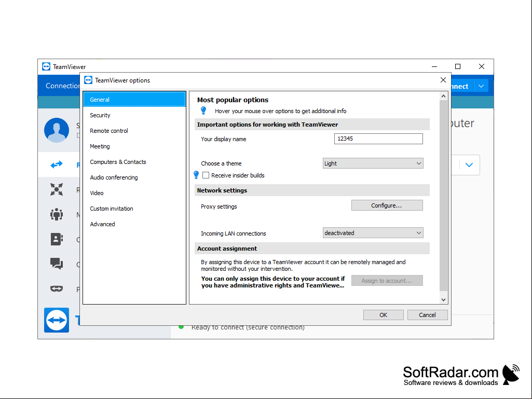Image resolution: width=532 pixels, height=399 pixels.
Task: Open the Incoming LAN connections dropdown
Action: pyautogui.click(x=373, y=233)
